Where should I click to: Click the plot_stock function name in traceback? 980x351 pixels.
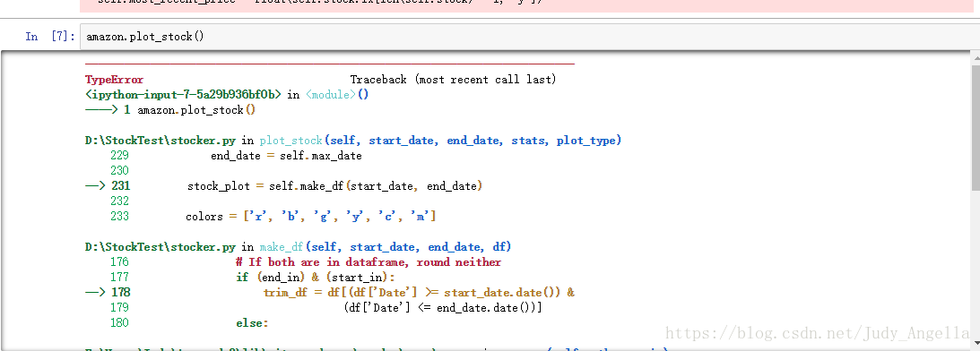point(291,141)
